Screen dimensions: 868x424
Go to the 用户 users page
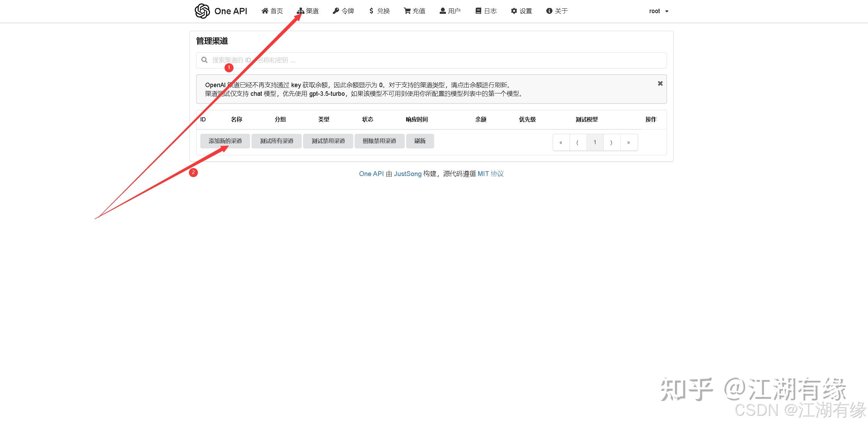pyautogui.click(x=450, y=11)
